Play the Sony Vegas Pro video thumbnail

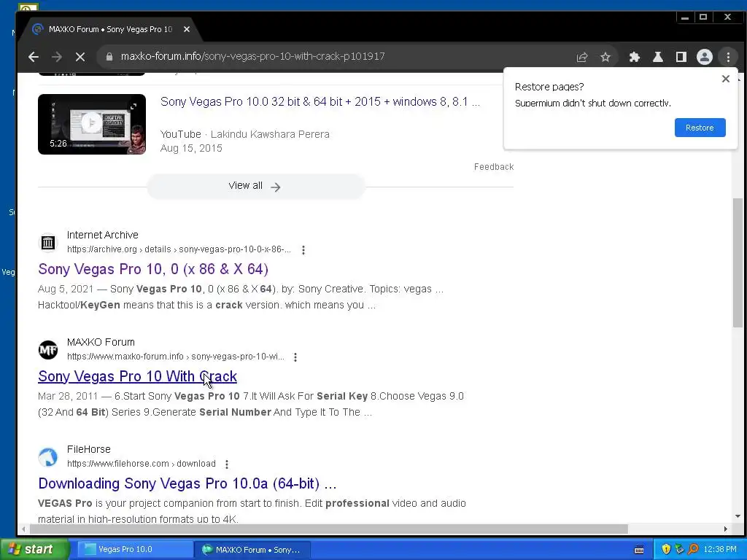(x=92, y=124)
